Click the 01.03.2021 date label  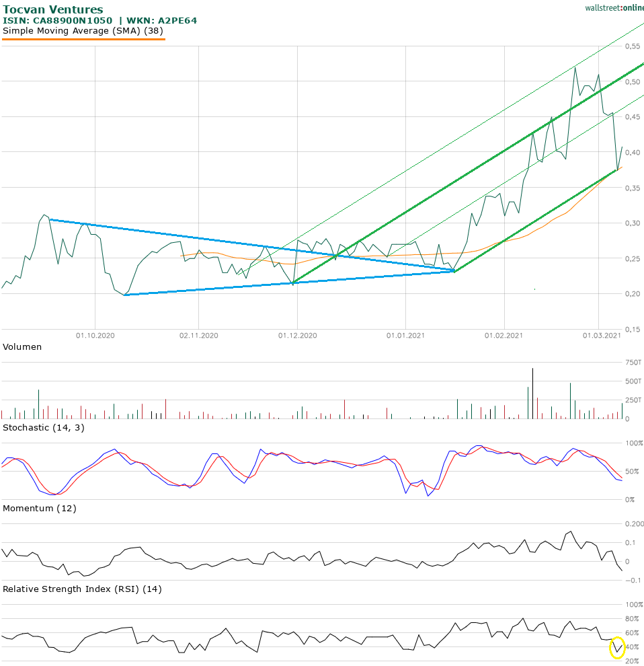pos(602,336)
